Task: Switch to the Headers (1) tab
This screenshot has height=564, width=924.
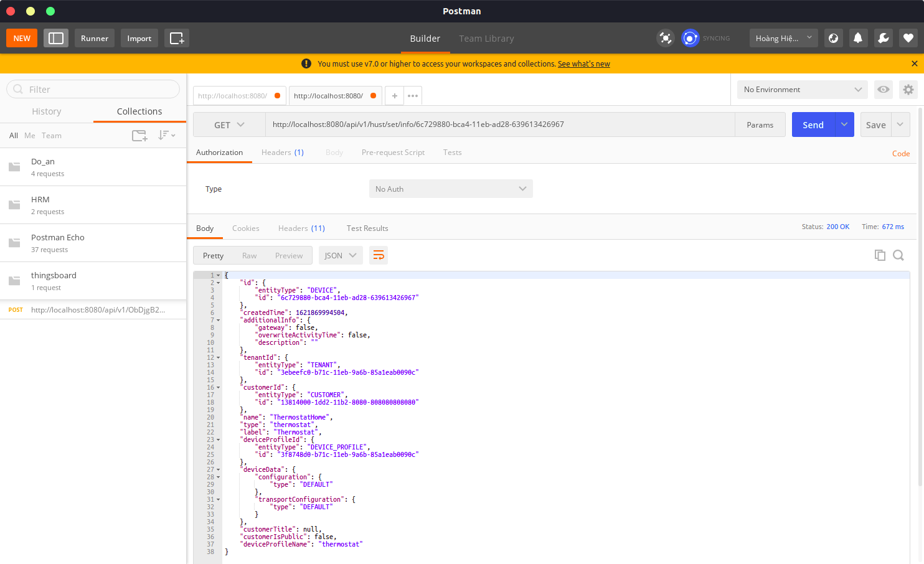Action: (283, 152)
